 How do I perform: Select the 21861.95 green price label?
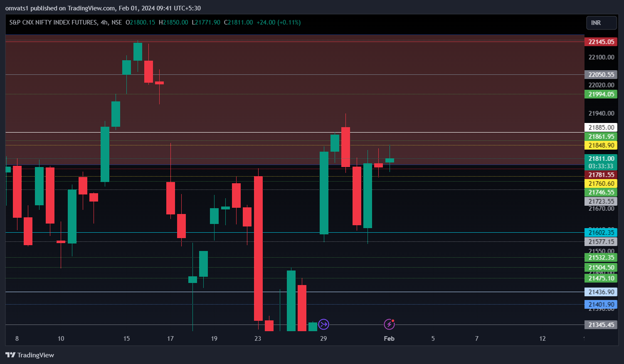[601, 137]
